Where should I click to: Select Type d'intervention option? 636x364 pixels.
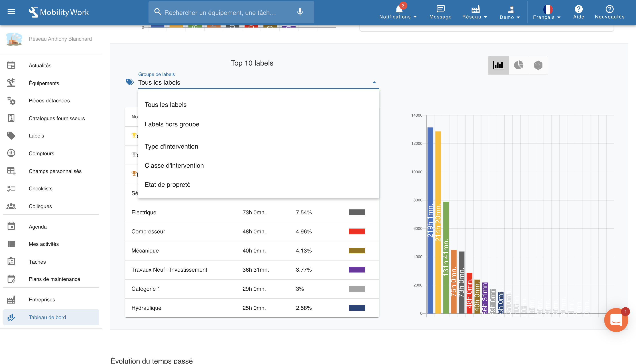(x=171, y=147)
